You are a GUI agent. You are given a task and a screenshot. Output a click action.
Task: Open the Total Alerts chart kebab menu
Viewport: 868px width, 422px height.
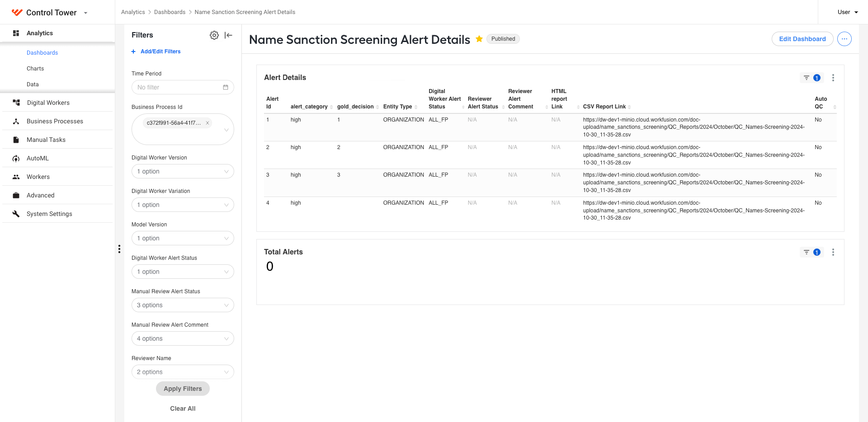(x=833, y=252)
